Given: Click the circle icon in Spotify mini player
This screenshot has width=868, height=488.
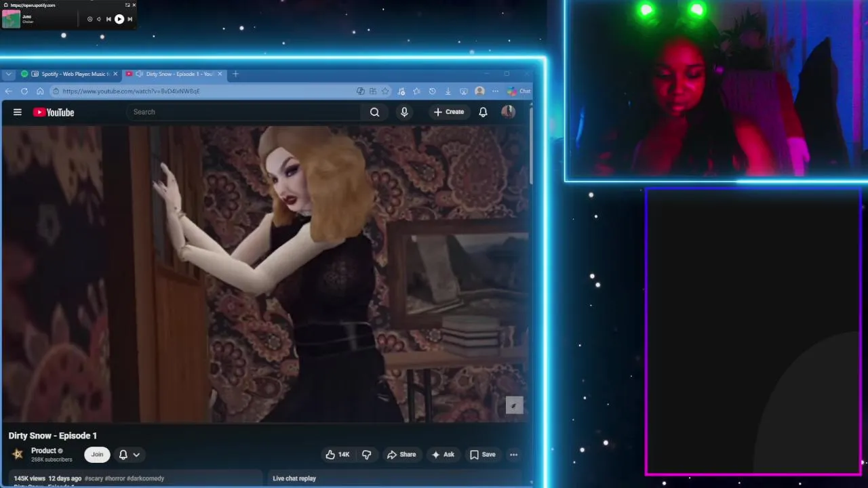Looking at the screenshot, I should (90, 19).
